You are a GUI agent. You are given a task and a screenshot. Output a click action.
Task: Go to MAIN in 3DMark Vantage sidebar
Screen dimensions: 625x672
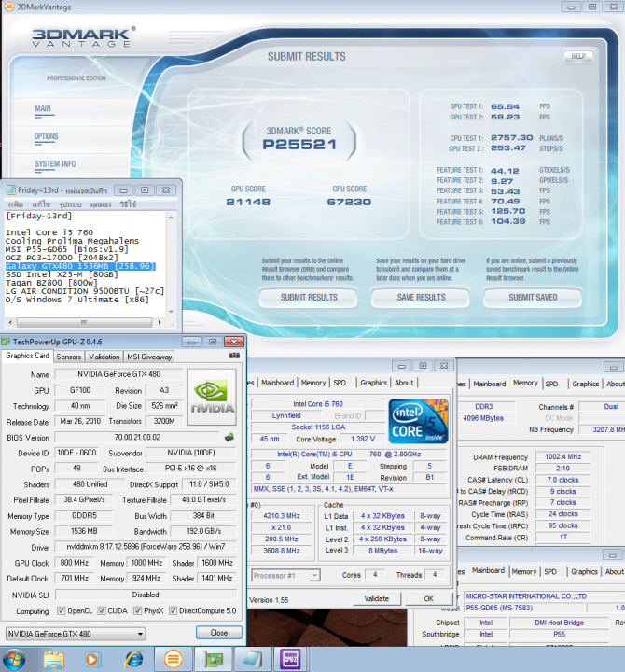point(43,108)
